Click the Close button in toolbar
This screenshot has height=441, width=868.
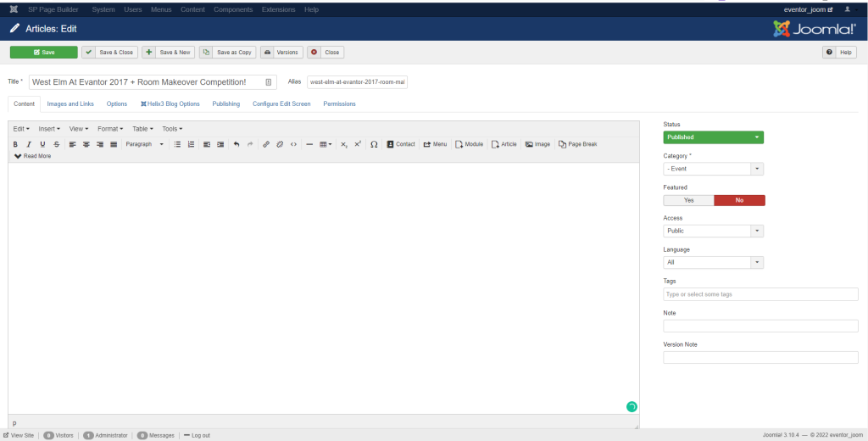[325, 52]
